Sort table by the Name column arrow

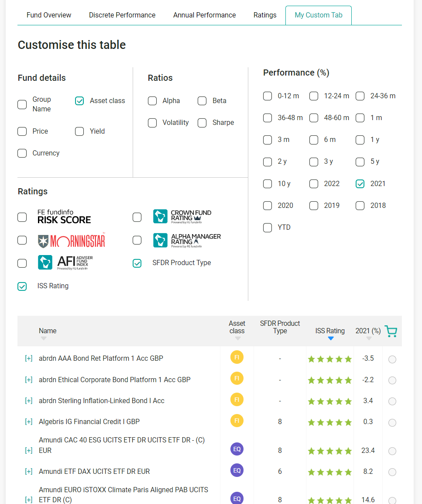click(x=43, y=338)
